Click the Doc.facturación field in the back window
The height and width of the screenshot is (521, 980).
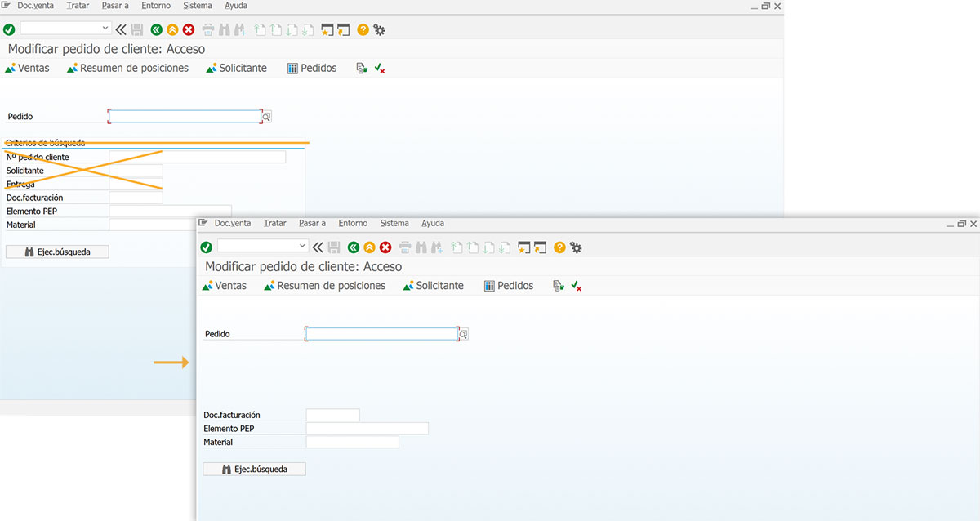tap(136, 198)
